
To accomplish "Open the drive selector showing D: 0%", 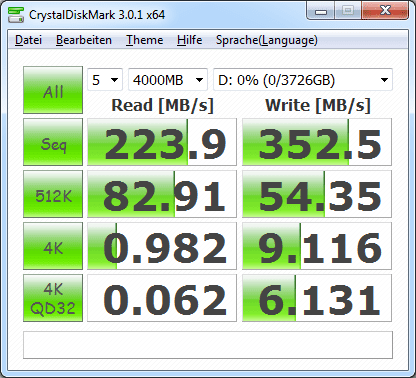I will pyautogui.click(x=303, y=80).
